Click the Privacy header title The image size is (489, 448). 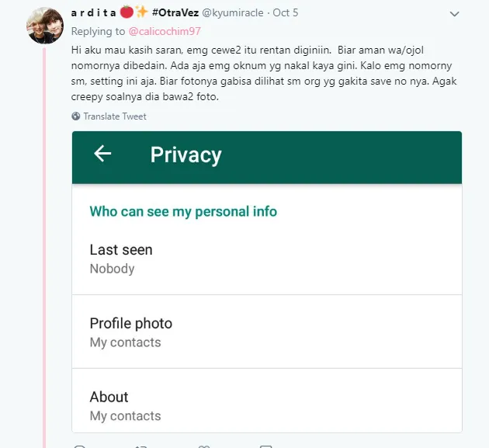(186, 155)
